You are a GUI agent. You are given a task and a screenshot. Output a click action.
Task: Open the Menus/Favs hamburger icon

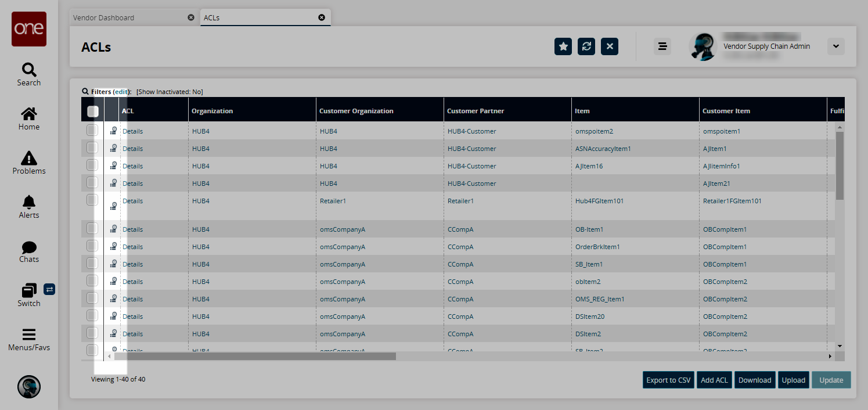tap(29, 339)
